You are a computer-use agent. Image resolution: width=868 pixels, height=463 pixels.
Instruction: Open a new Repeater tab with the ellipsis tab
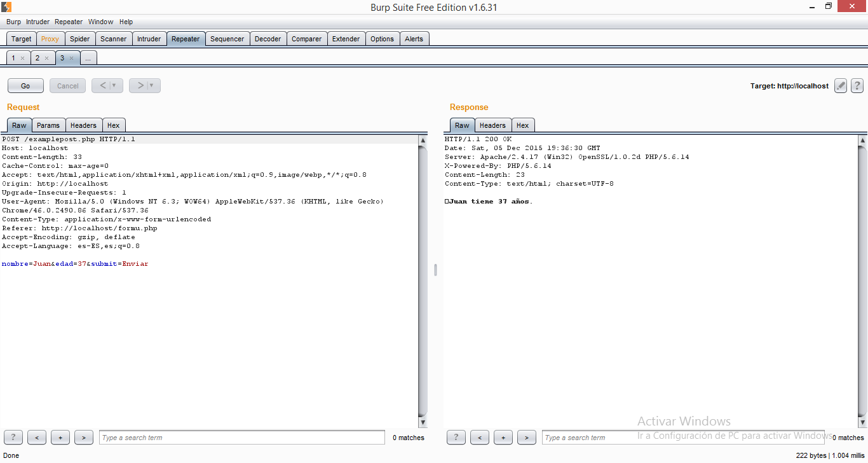[x=88, y=58]
